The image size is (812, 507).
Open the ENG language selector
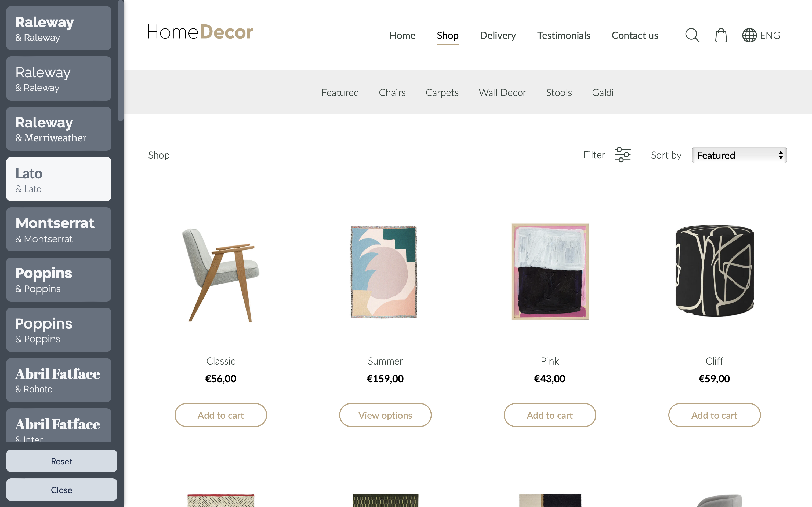(x=770, y=35)
